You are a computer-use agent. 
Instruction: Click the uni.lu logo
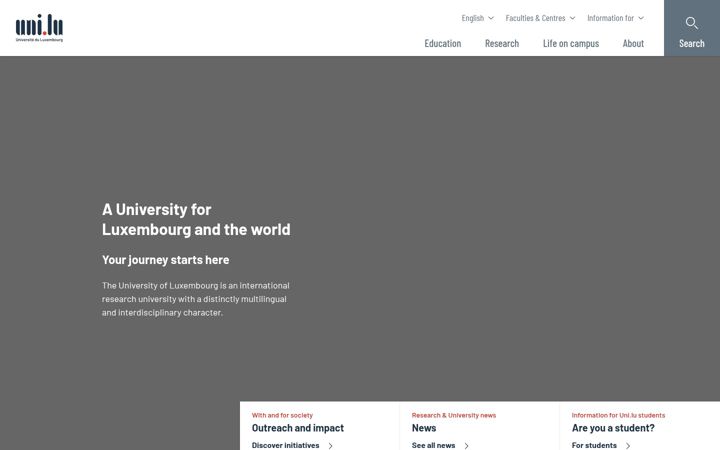(x=39, y=28)
